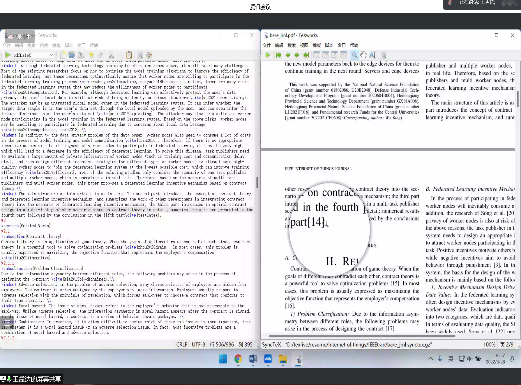The image size is (521, 385).
Task: Click the PDF vertical scrollbar thumb
Action: [x=518, y=99]
